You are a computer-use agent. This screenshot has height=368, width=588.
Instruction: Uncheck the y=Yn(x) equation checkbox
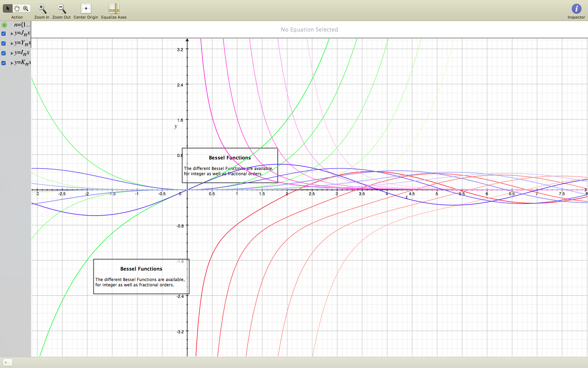click(x=3, y=43)
